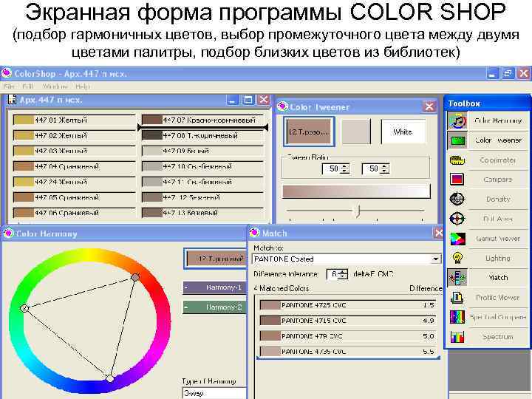Select the PANTONE 4725 CVC match row
Viewport: 532px width, 399px height.
(347, 305)
